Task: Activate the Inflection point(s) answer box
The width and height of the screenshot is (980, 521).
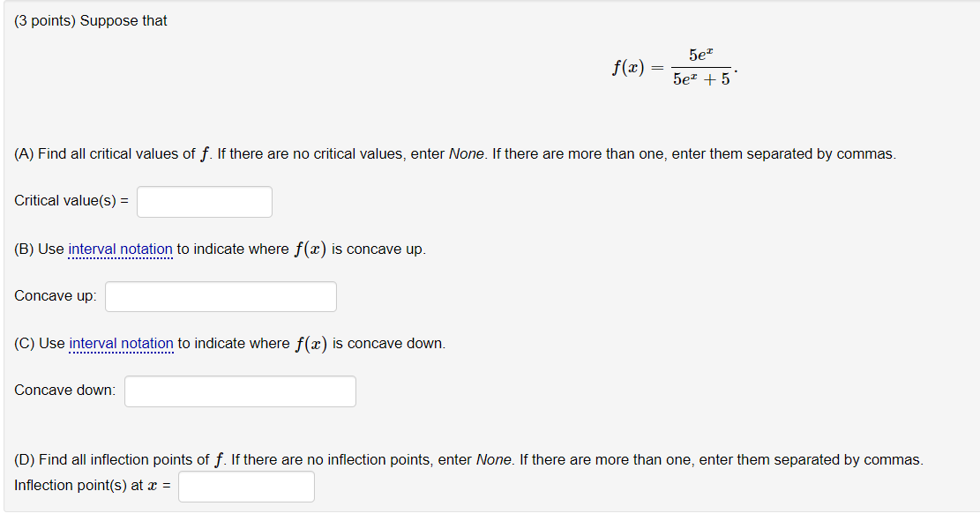Action: (246, 486)
